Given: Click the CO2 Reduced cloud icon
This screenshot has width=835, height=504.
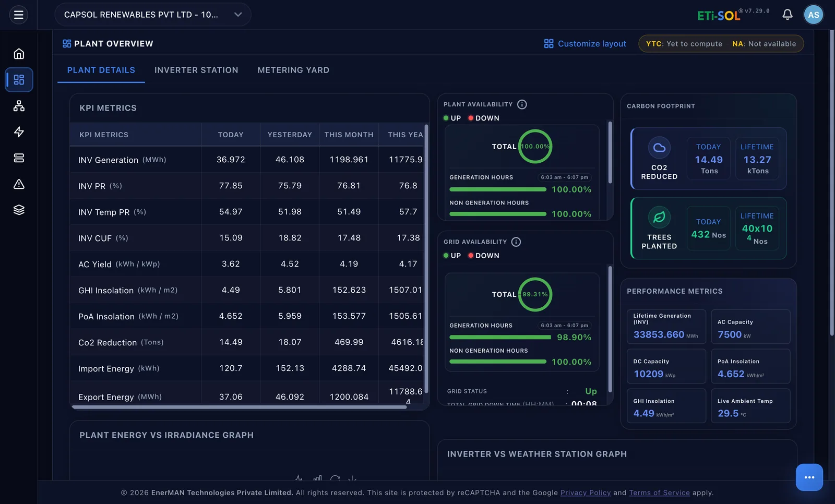Looking at the screenshot, I should coord(659,148).
